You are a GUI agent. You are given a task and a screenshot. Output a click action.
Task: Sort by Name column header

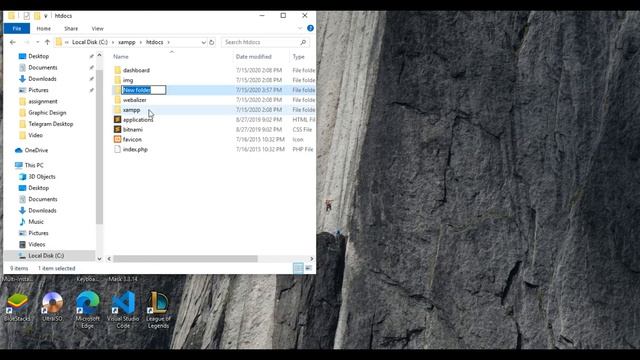pos(121,57)
